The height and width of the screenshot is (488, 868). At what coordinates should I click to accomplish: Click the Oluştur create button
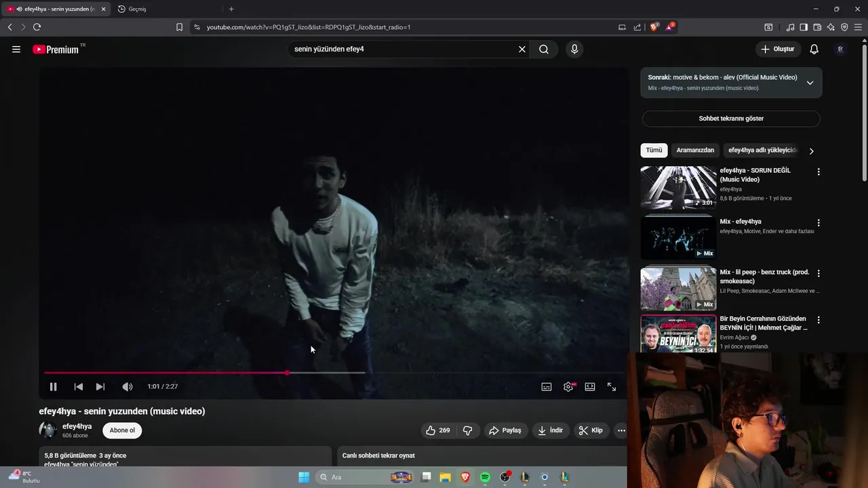[778, 49]
